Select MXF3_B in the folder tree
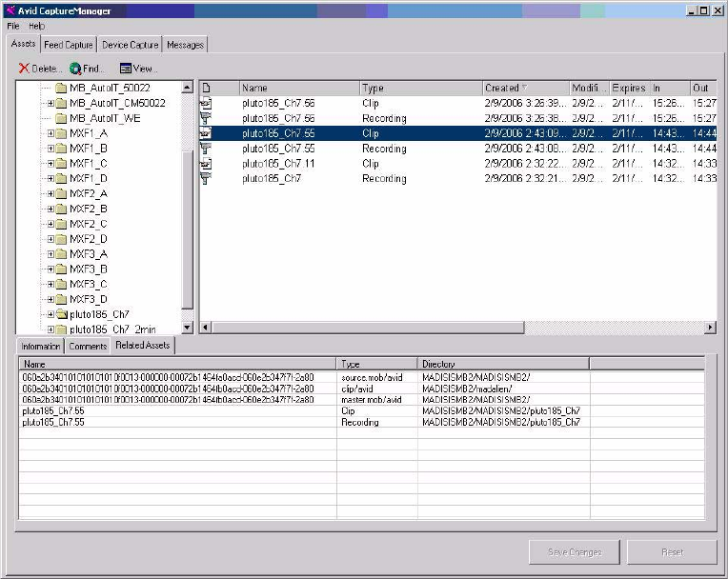This screenshot has width=728, height=579. [89, 270]
